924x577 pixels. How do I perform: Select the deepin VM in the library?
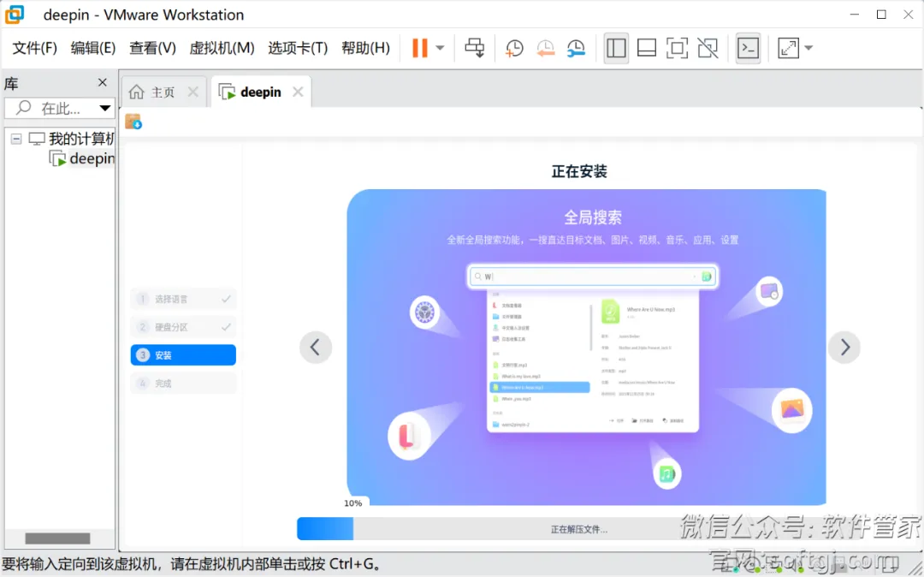coord(92,158)
